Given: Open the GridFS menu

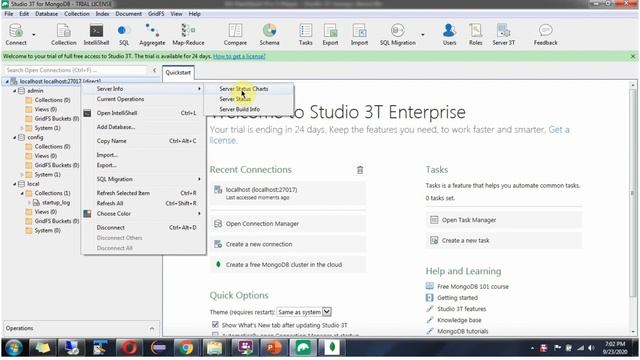Looking at the screenshot, I should pos(156,14).
